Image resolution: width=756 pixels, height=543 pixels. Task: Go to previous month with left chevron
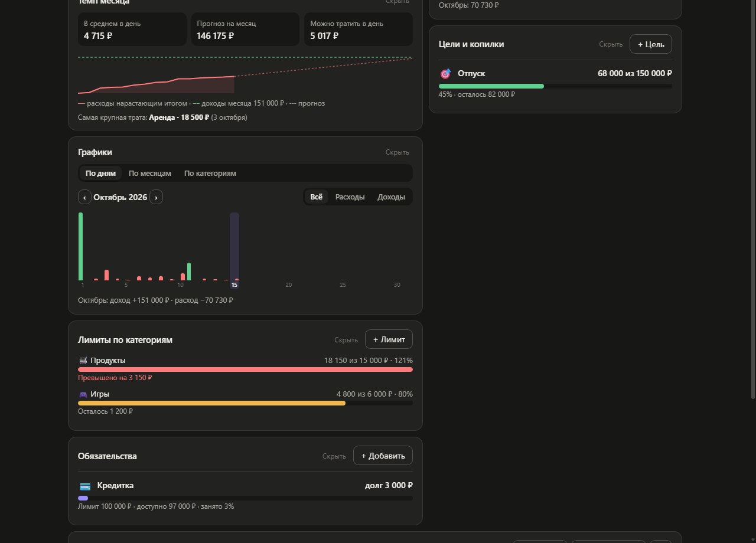84,197
